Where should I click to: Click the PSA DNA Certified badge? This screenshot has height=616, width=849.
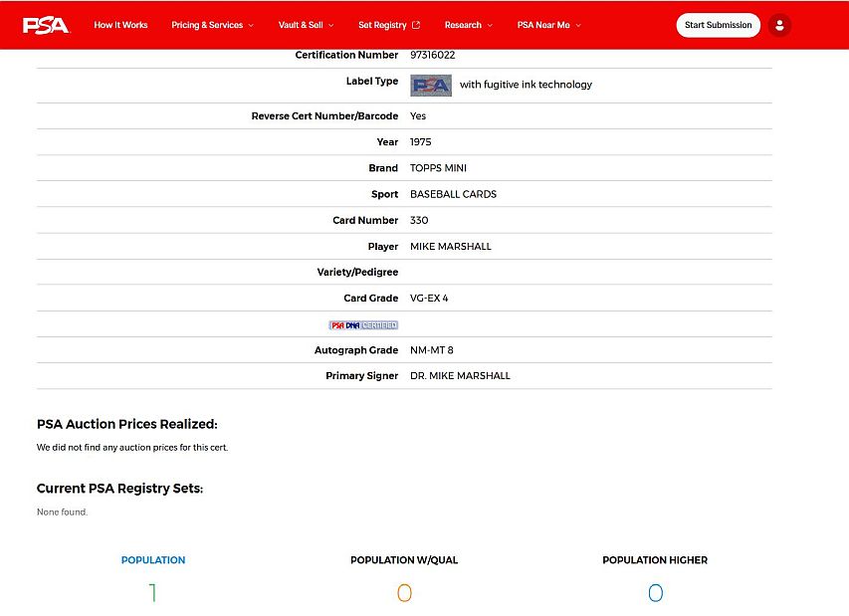click(363, 324)
